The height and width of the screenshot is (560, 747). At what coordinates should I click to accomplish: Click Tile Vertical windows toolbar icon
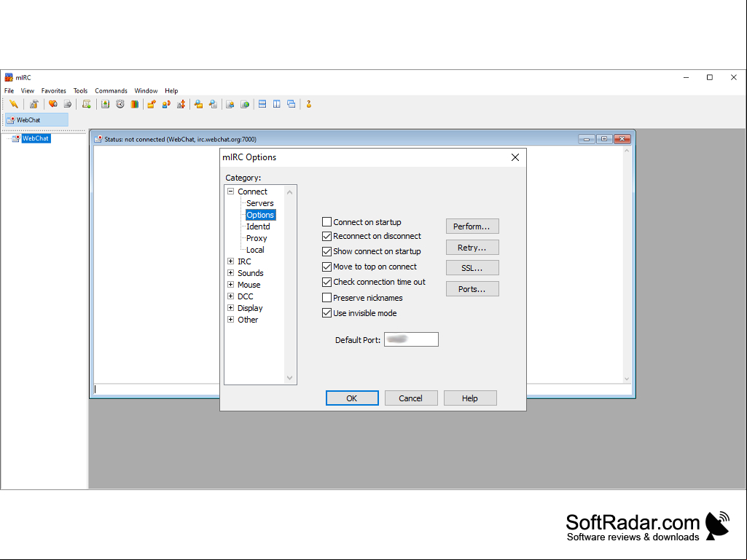(x=277, y=104)
